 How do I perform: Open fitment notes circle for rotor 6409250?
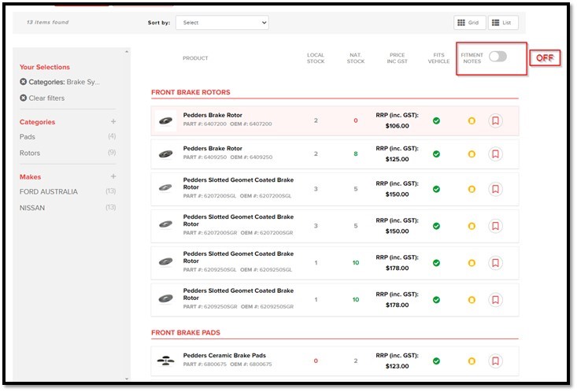click(472, 153)
